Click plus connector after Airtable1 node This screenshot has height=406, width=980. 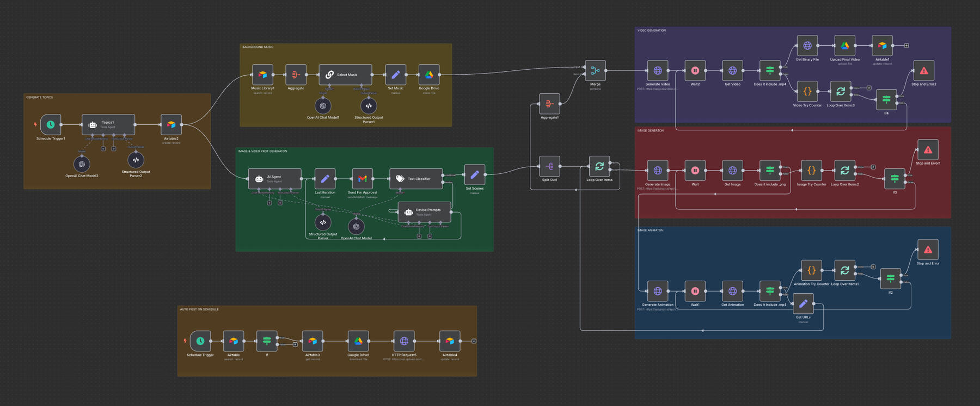pyautogui.click(x=906, y=46)
